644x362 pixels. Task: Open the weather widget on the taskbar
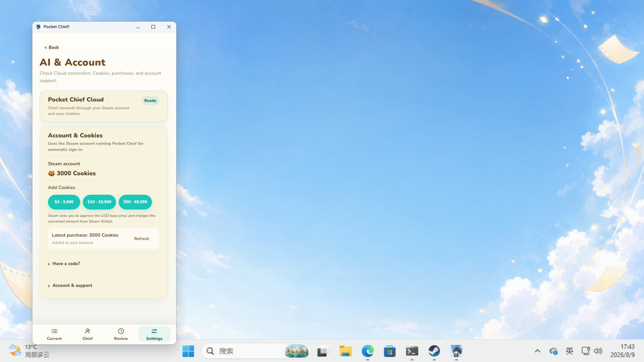pos(29,351)
